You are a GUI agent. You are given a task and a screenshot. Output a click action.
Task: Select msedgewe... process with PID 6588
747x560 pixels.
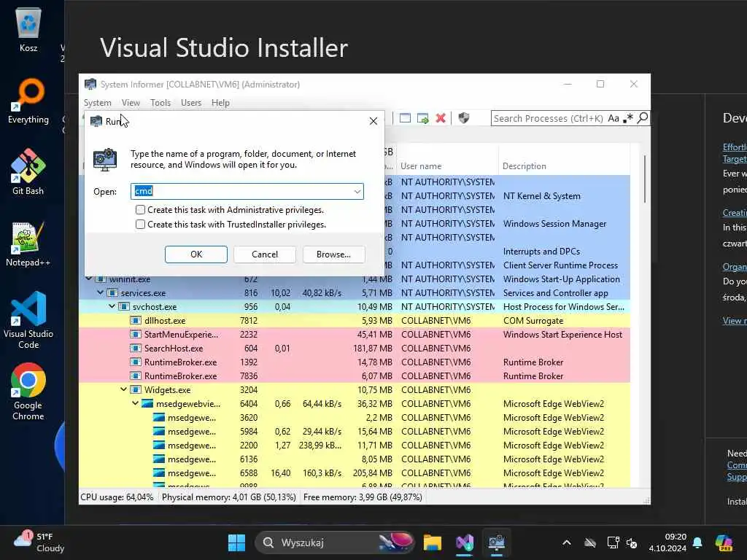pyautogui.click(x=355, y=472)
